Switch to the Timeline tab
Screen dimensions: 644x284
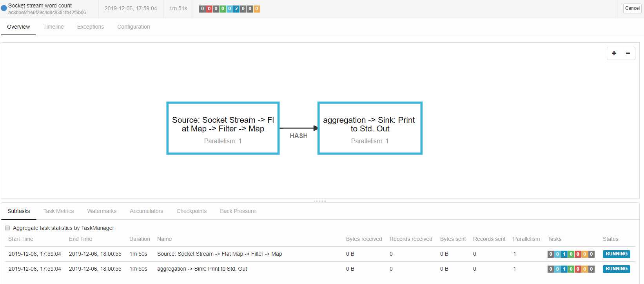click(x=53, y=27)
